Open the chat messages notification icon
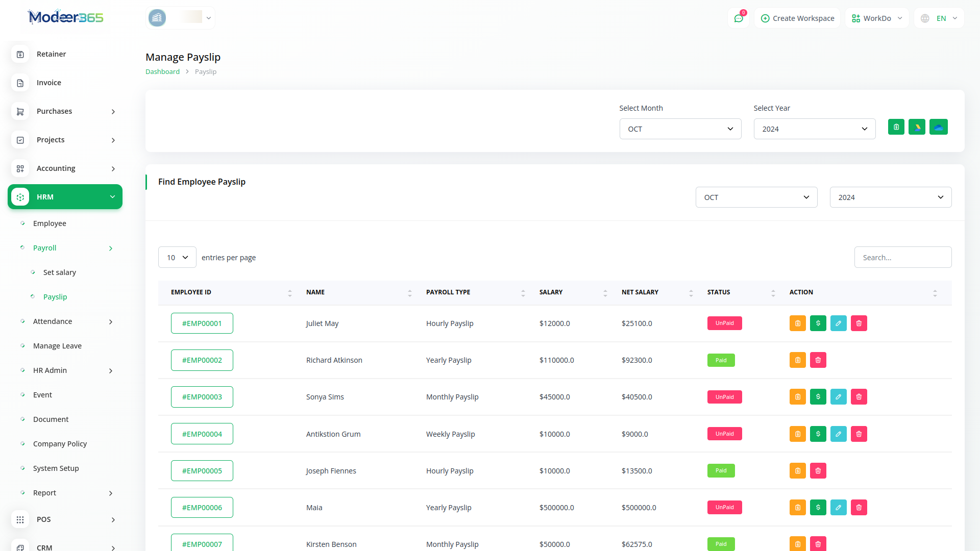This screenshot has height=551, width=980. 739,18
